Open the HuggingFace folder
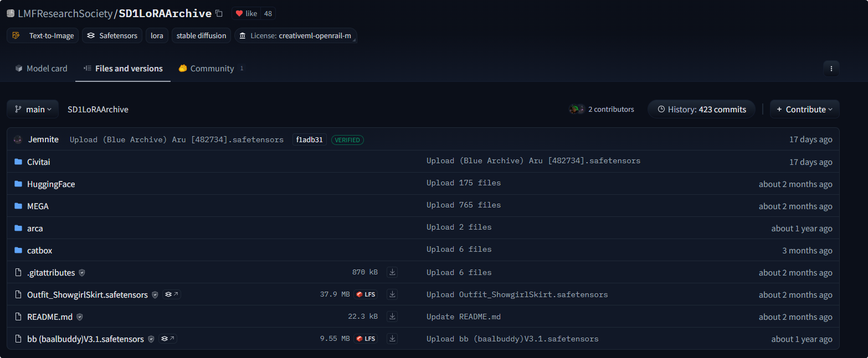The image size is (868, 358). click(51, 184)
